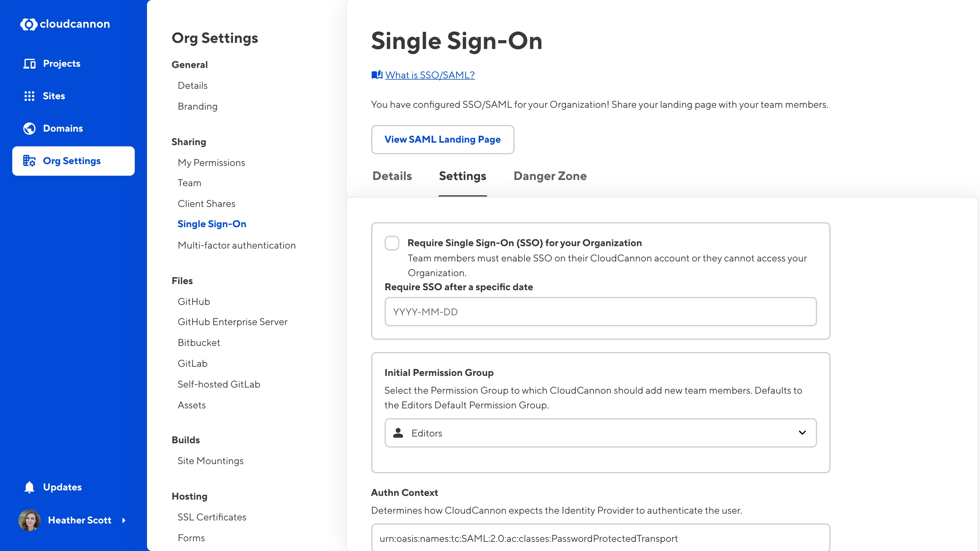Click the CloudCannon logo icon
Viewport: 980px width, 551px height.
pyautogui.click(x=28, y=24)
